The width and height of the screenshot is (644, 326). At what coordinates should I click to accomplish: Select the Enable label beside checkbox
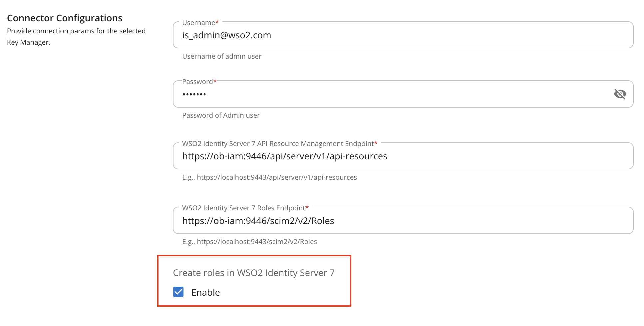click(x=205, y=292)
